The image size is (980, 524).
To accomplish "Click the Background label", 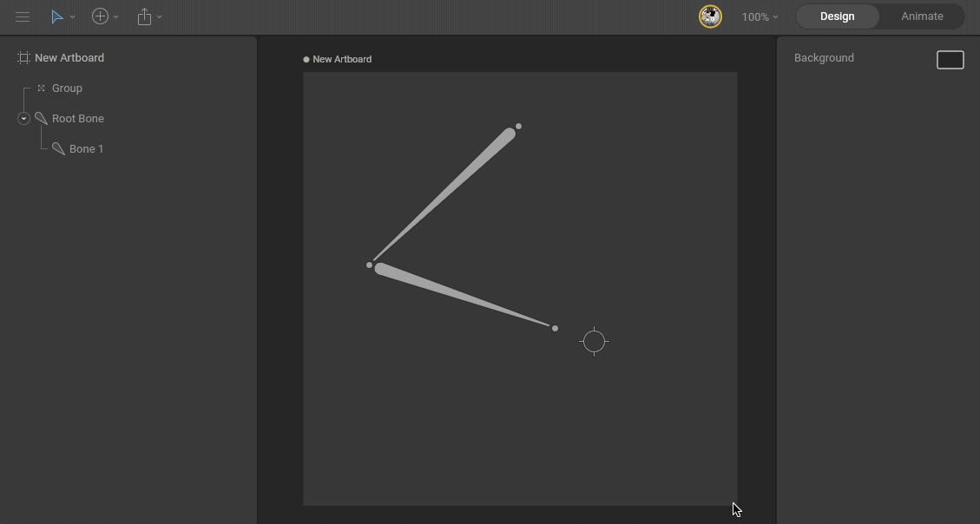I will [x=824, y=57].
